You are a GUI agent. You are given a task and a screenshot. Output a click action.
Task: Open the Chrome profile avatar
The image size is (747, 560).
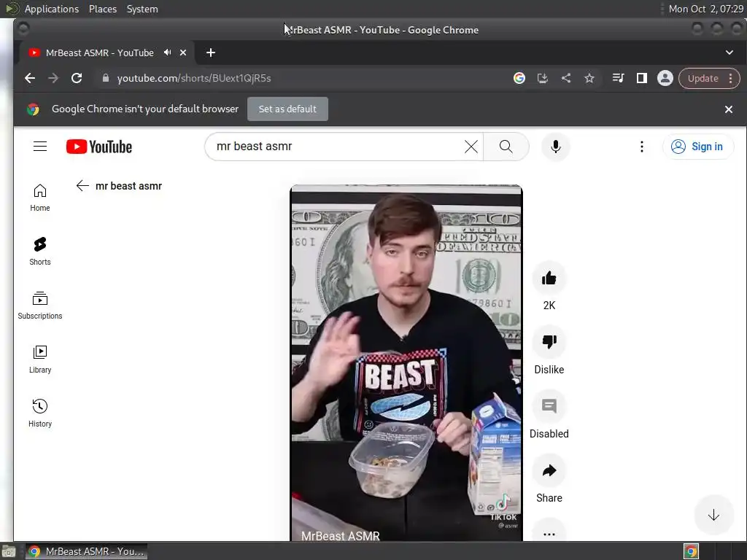665,78
